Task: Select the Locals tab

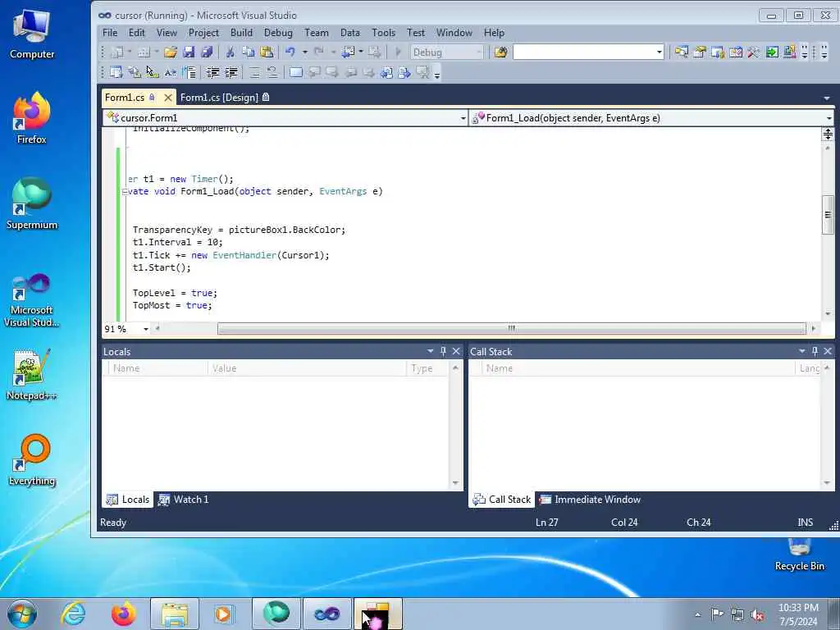Action: click(x=127, y=500)
